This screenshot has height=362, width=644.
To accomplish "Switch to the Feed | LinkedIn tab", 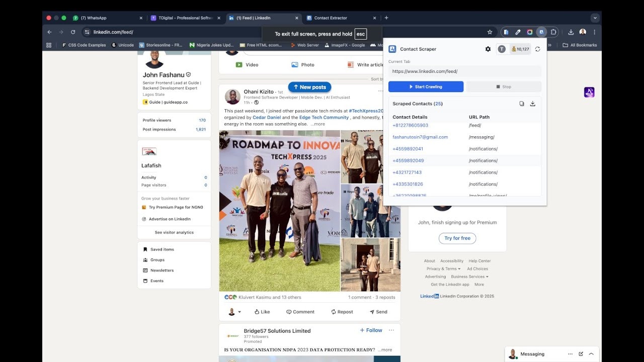I will (x=264, y=18).
